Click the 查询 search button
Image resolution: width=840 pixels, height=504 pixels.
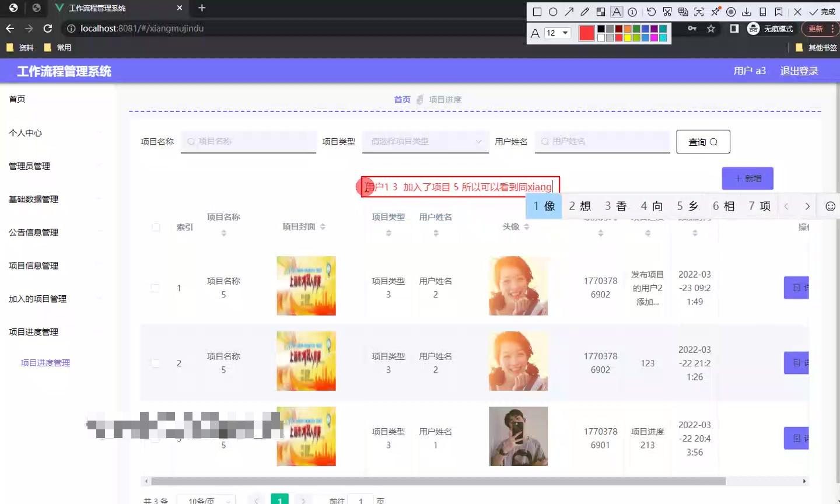(702, 141)
